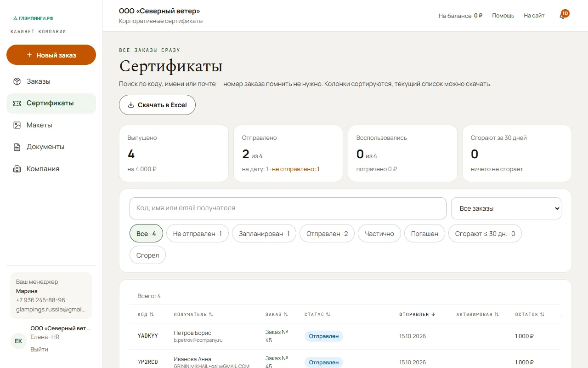The width and height of the screenshot is (588, 368).
Task: Enable the 'Запланирован · 1' filter
Action: pos(264,234)
